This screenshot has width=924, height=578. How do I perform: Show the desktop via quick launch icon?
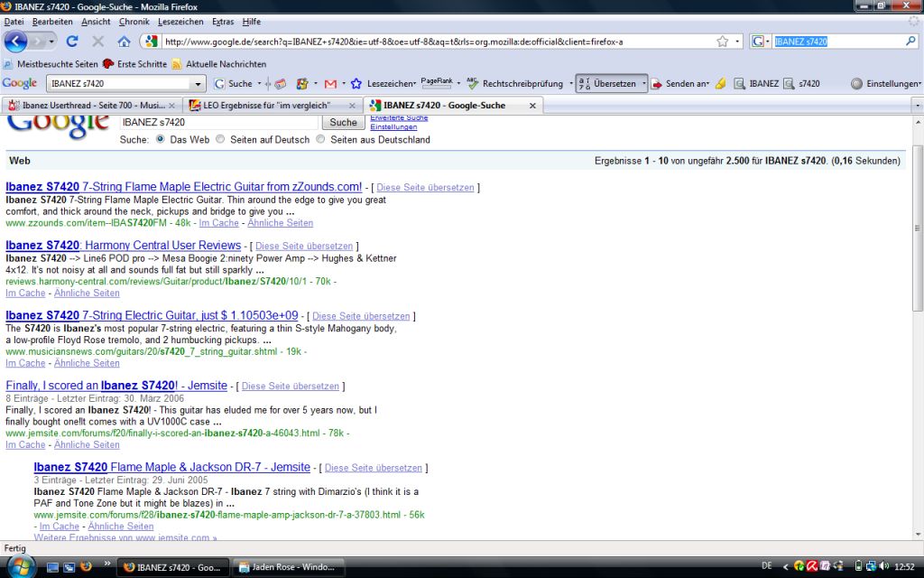tap(52, 567)
